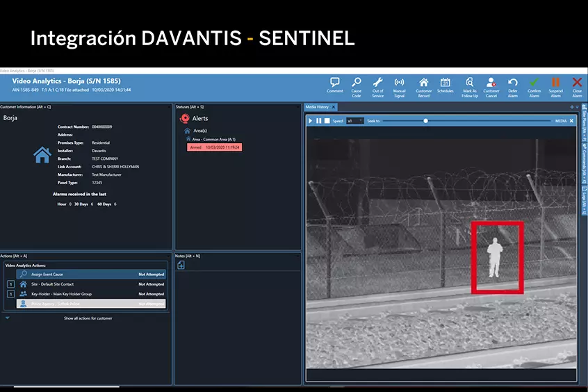Click Branch value TEST COMPANY
Image resolution: width=588 pixels, height=392 pixels.
click(x=105, y=158)
